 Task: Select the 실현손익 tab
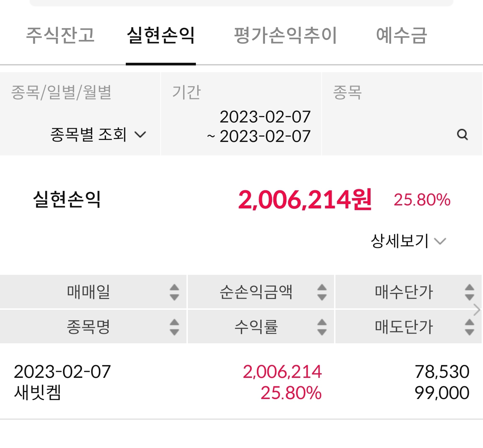point(161,35)
